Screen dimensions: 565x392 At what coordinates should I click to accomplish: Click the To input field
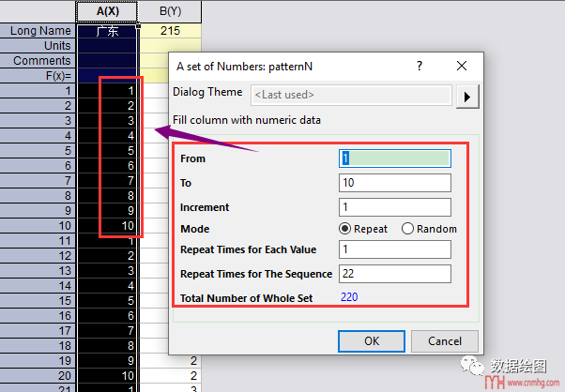395,183
